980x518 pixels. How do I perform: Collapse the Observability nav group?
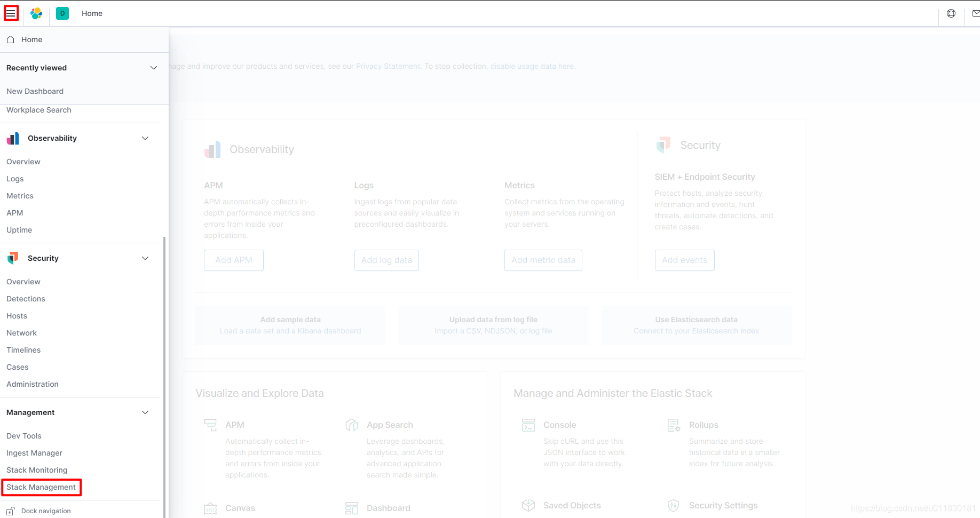pos(145,138)
